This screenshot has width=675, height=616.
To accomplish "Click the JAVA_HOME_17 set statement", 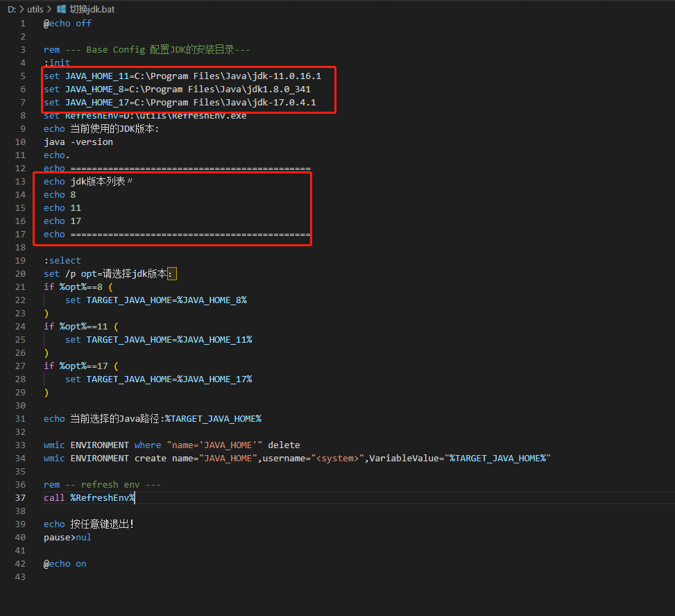I will (180, 103).
